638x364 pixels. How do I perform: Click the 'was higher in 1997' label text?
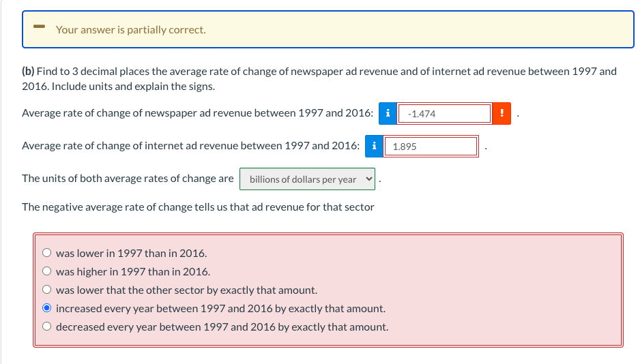coord(133,272)
